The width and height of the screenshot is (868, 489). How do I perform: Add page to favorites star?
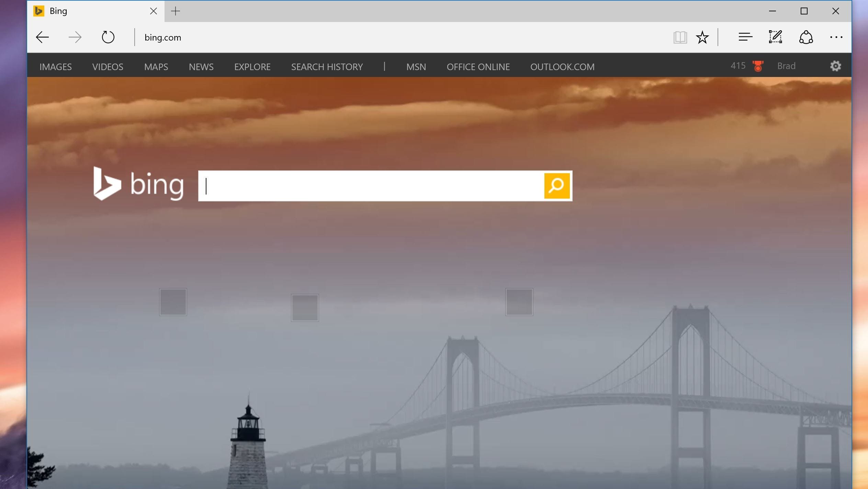pos(702,37)
